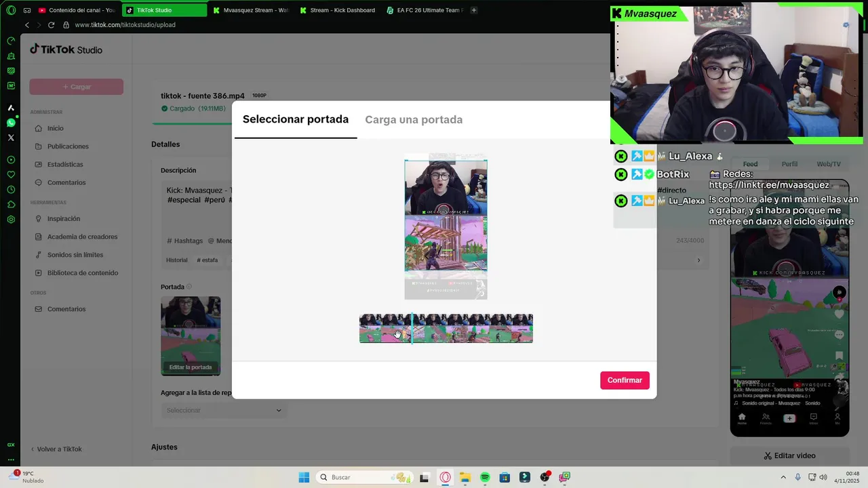Open extensions cube icon in sidebar
The image size is (868, 488).
pos(11,205)
